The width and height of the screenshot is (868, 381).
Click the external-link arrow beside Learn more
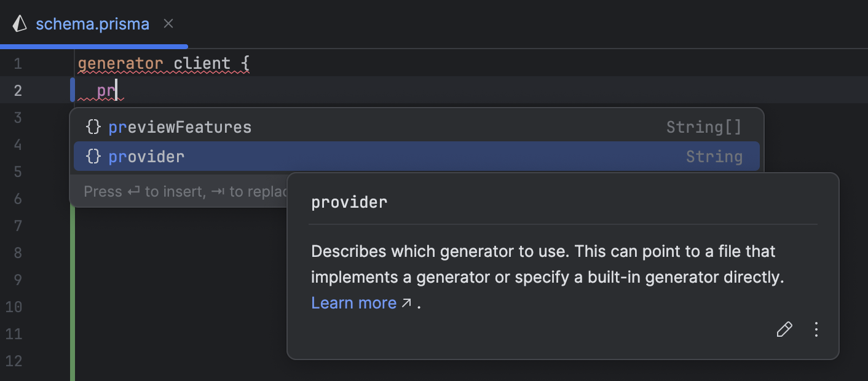(x=406, y=302)
